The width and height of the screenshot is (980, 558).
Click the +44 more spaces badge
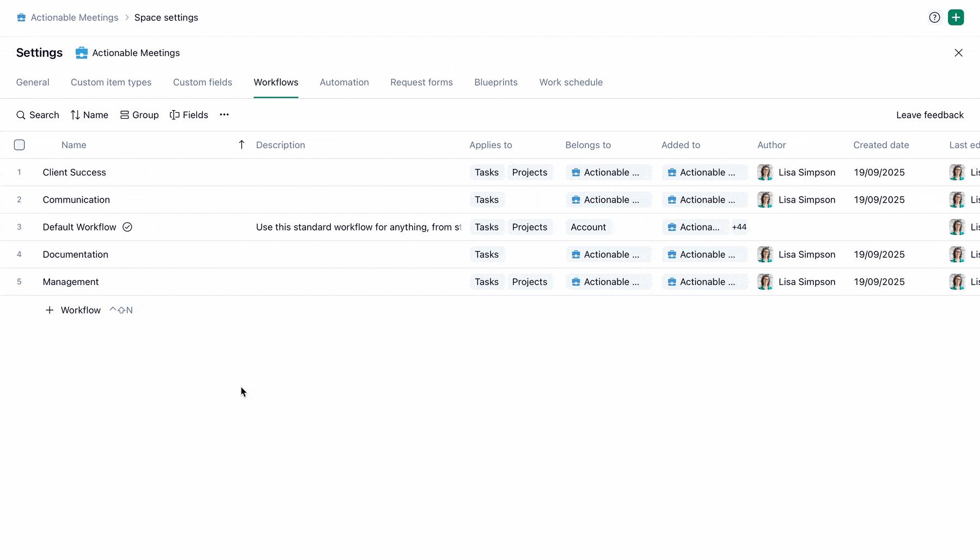(x=739, y=227)
